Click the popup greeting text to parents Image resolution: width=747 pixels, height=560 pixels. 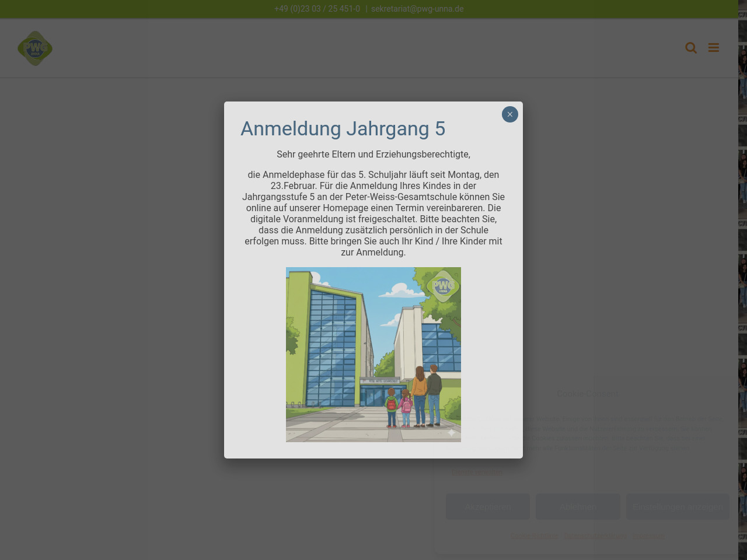point(373,155)
